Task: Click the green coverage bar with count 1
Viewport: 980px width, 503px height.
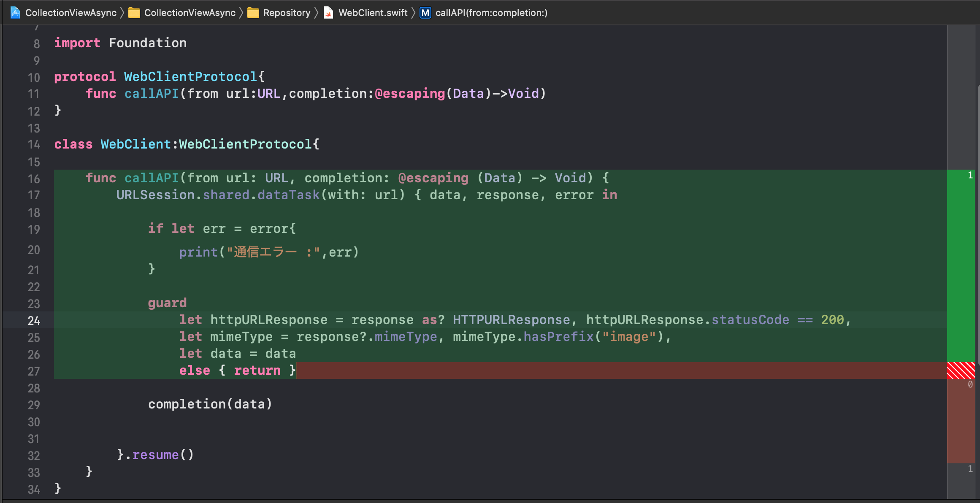Action: tap(961, 266)
